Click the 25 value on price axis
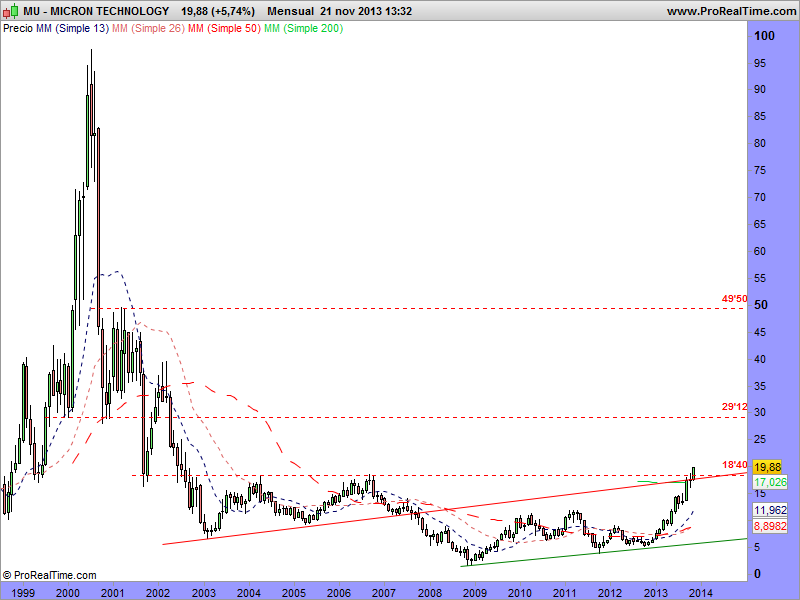The image size is (800, 600). click(760, 439)
